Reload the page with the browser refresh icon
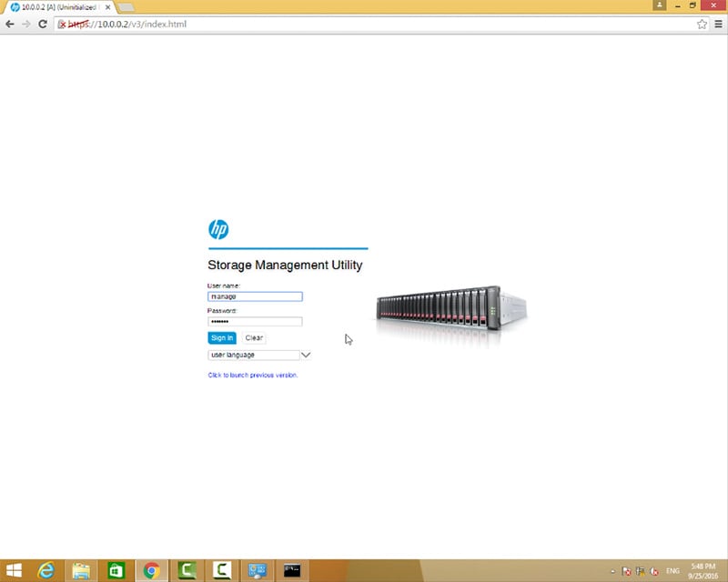Image resolution: width=728 pixels, height=582 pixels. [x=42, y=24]
